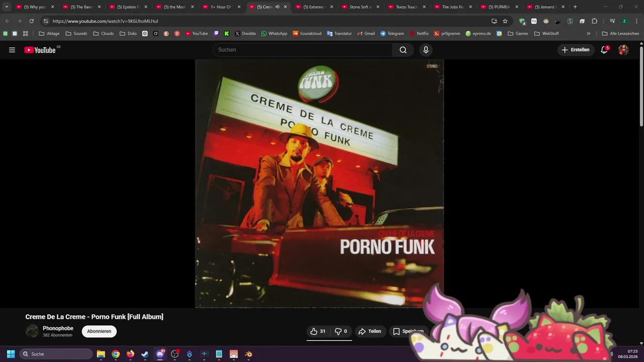644x362 pixels.
Task: Open Steam from the taskbar
Action: (x=145, y=354)
